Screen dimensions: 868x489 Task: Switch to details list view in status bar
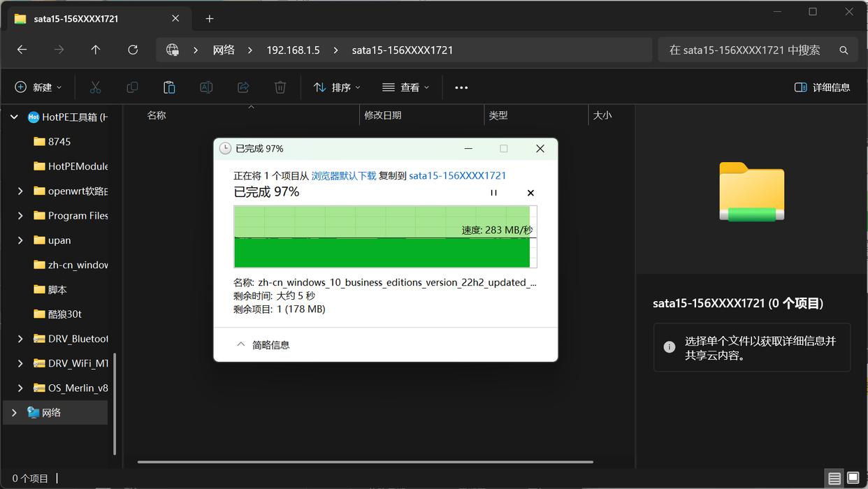[x=834, y=479]
